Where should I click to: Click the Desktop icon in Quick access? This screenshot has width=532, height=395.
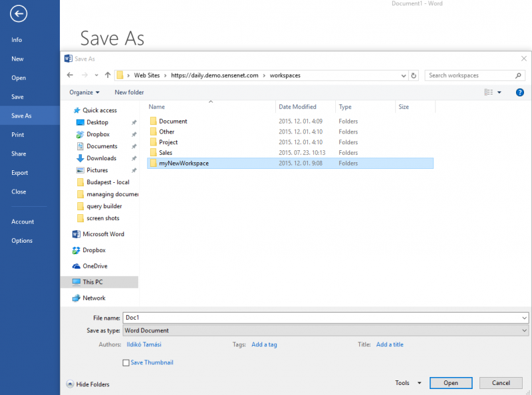coord(80,122)
